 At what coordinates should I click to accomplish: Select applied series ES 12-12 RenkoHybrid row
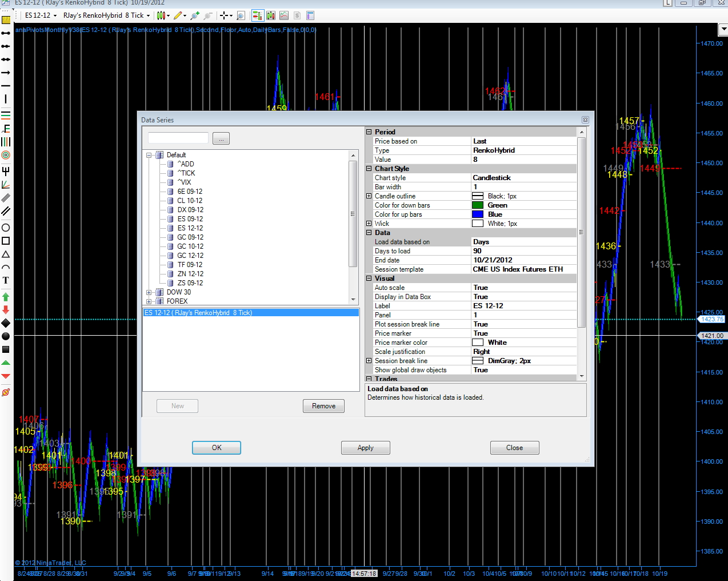(x=251, y=313)
